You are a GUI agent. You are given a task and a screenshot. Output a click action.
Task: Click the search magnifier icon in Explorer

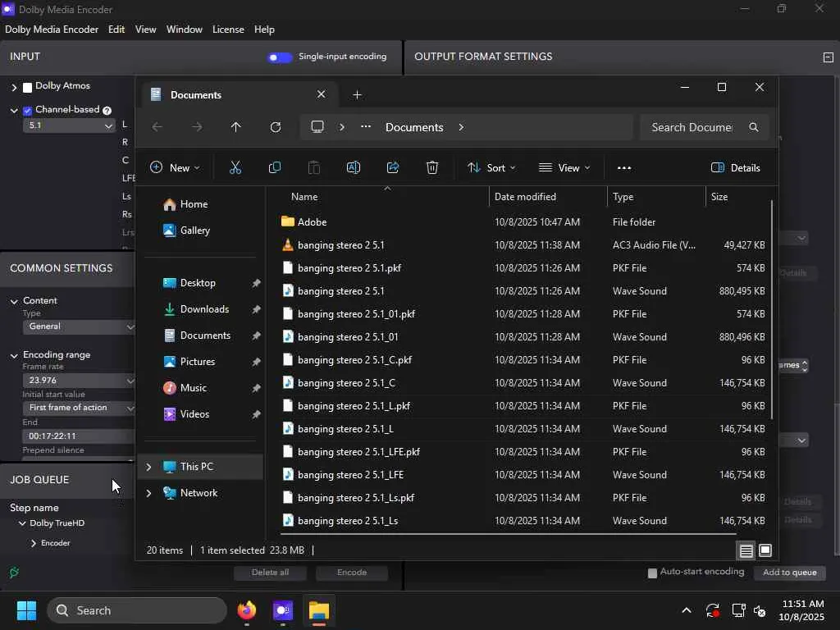(754, 127)
